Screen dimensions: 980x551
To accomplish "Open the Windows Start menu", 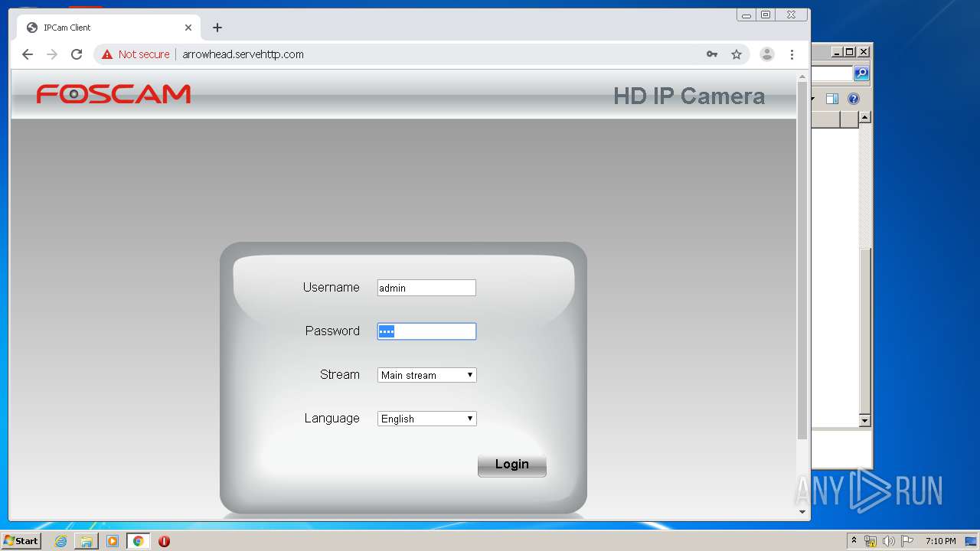I will pyautogui.click(x=21, y=541).
